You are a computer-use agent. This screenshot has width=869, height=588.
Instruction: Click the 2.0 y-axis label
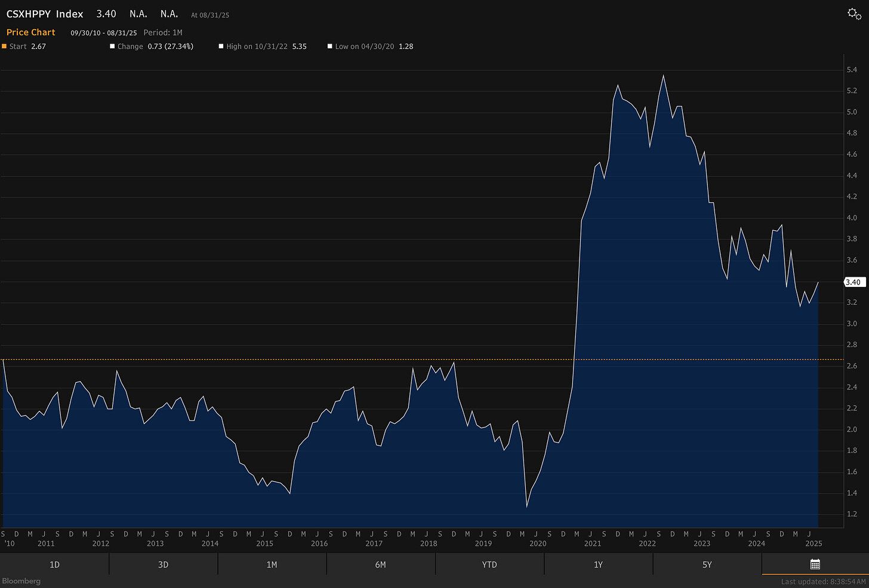(x=852, y=429)
